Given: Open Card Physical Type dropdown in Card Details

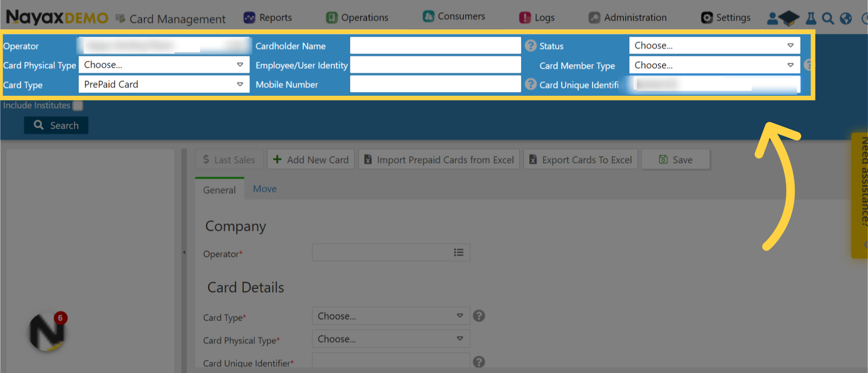Looking at the screenshot, I should [391, 339].
